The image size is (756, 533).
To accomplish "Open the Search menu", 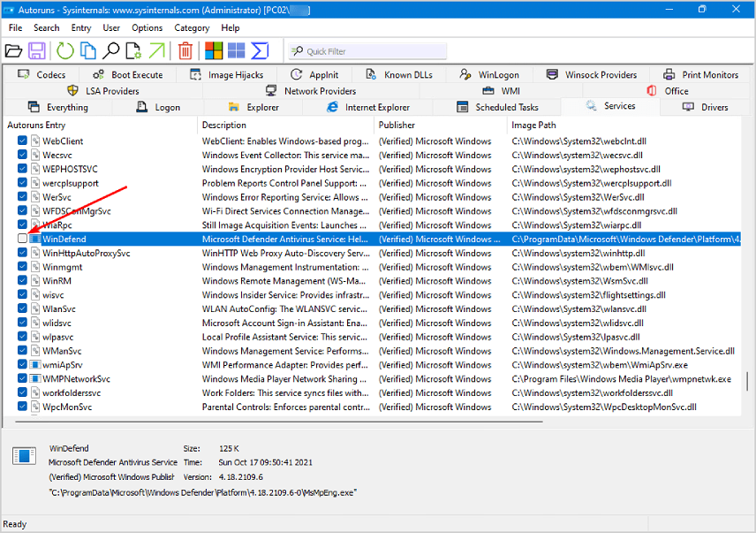I will (46, 28).
